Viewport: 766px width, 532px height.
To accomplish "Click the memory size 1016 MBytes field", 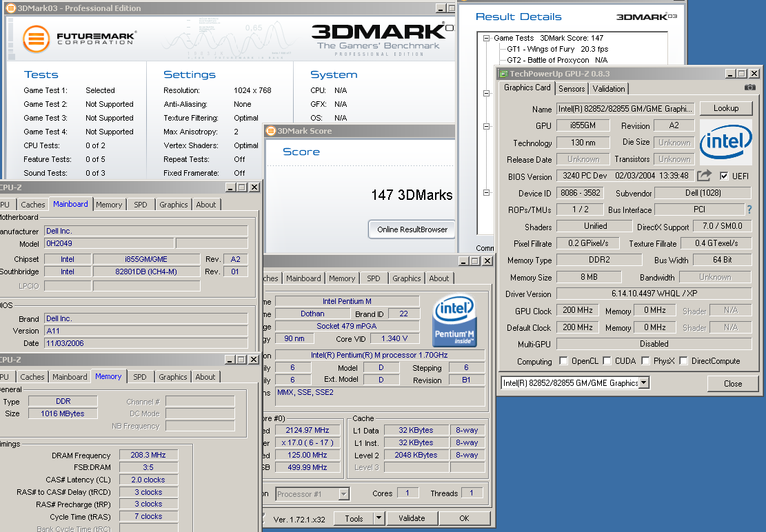I will (63, 413).
